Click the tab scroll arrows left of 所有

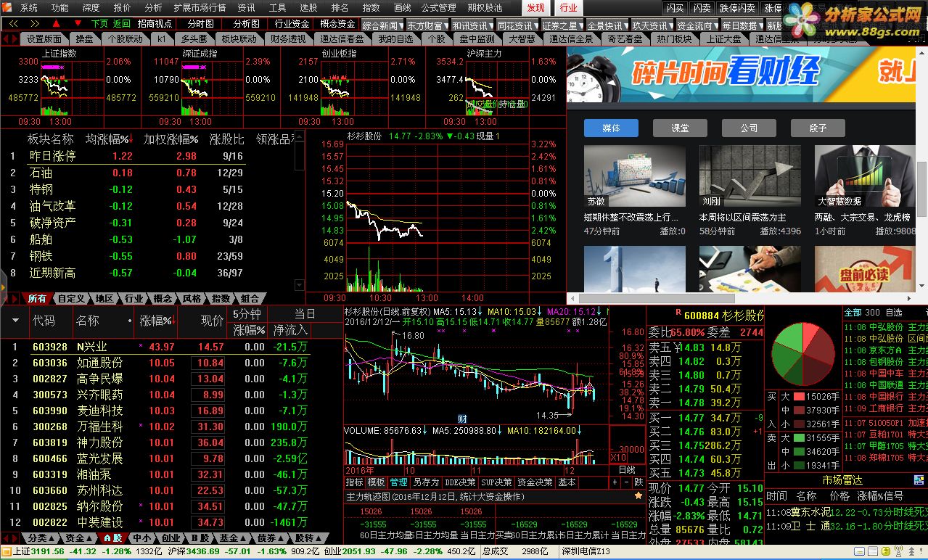11,298
